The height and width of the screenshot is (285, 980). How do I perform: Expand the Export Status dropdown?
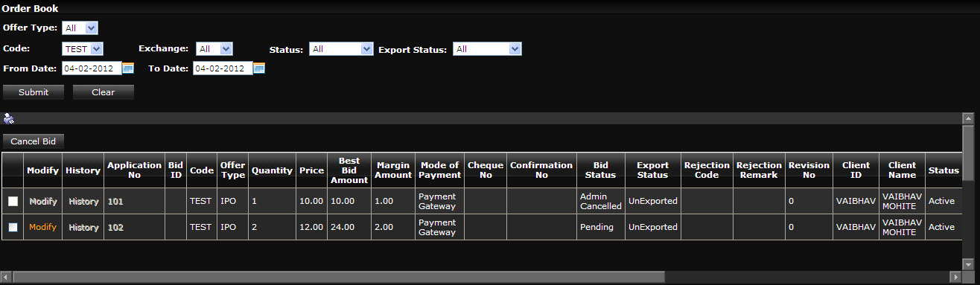488,49
